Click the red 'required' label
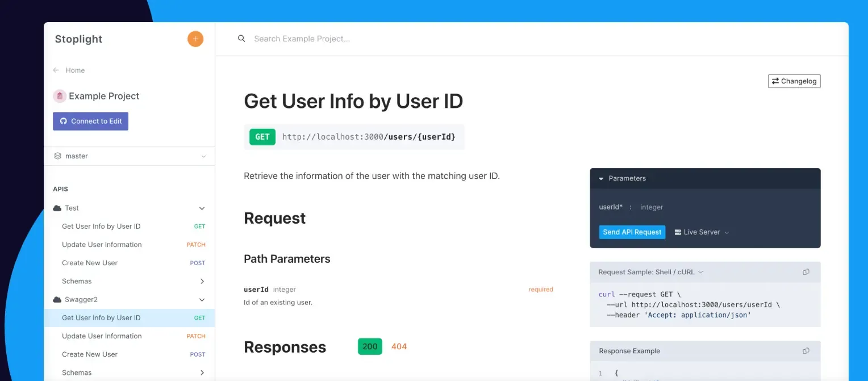Viewport: 868px width, 381px height. [x=541, y=290]
